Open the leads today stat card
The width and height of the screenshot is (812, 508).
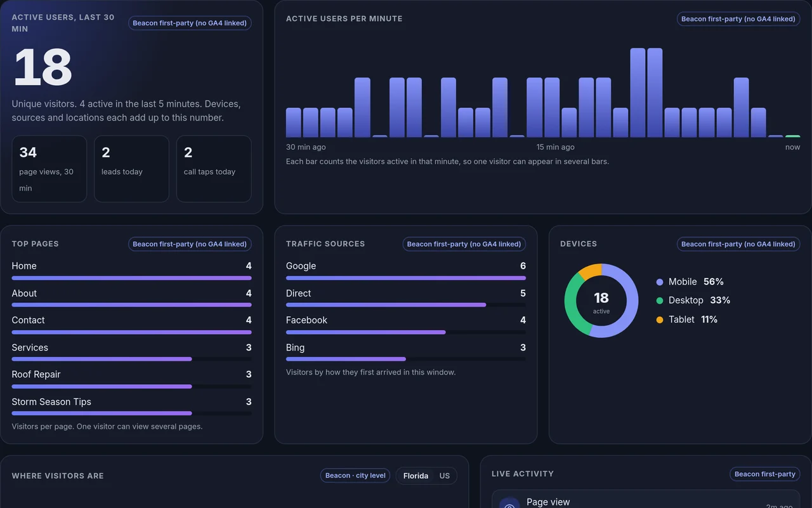pyautogui.click(x=131, y=169)
